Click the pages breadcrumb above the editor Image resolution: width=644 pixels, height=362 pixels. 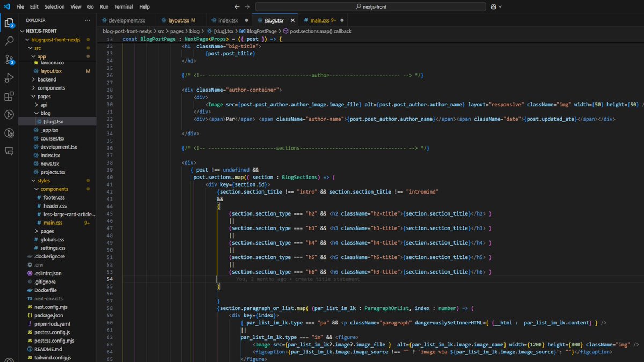pyautogui.click(x=179, y=31)
